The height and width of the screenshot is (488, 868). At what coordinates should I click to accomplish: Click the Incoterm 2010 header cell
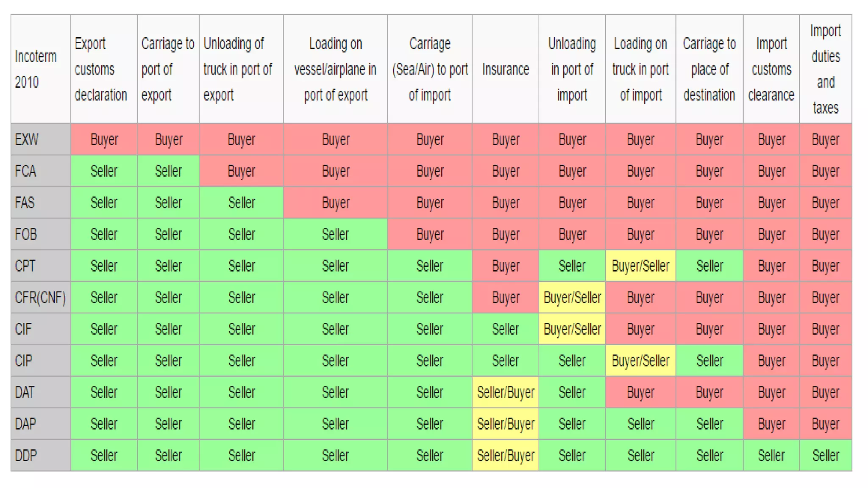coord(36,69)
